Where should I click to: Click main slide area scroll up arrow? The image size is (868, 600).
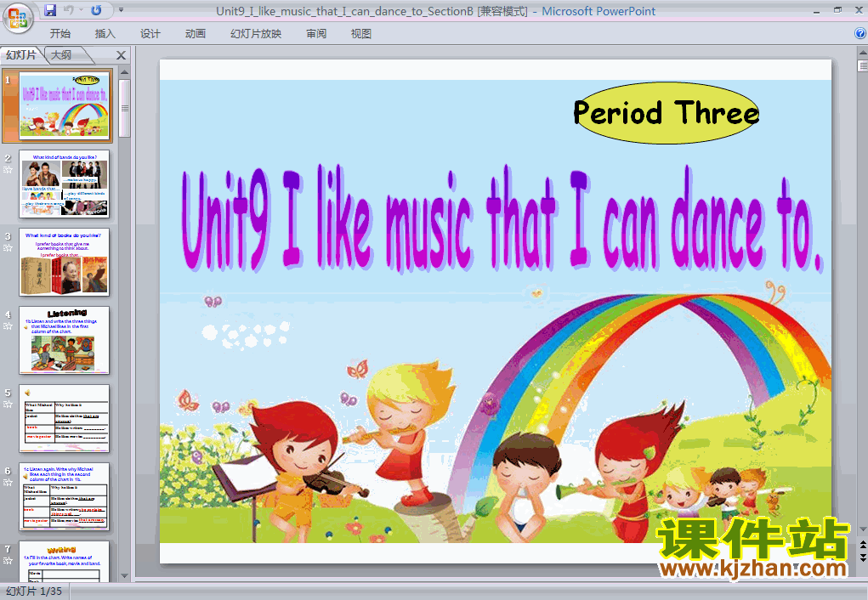[862, 53]
